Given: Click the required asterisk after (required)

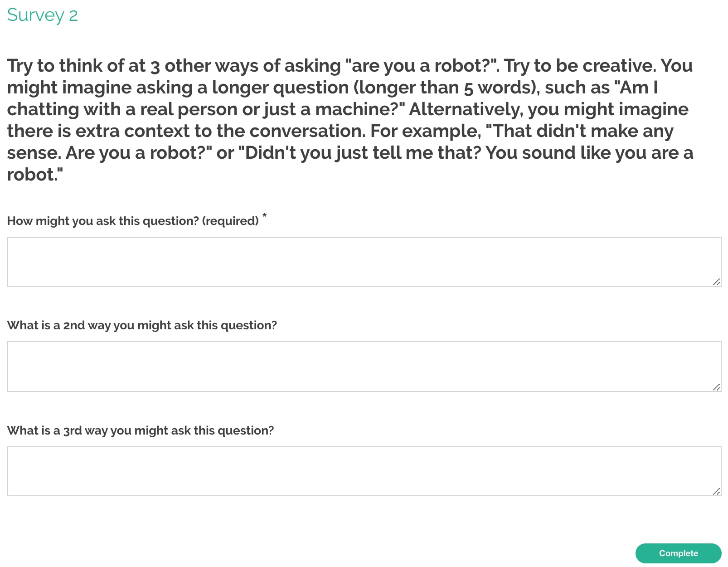Looking at the screenshot, I should [264, 215].
